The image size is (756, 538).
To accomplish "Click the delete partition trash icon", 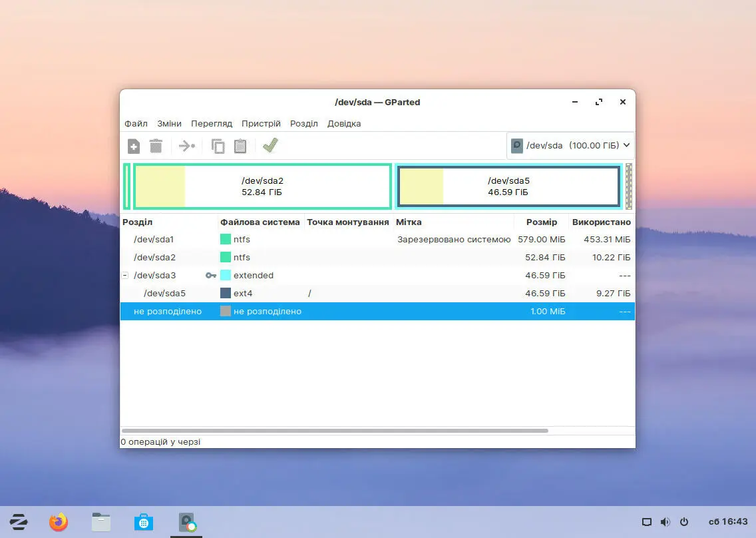I will click(156, 146).
